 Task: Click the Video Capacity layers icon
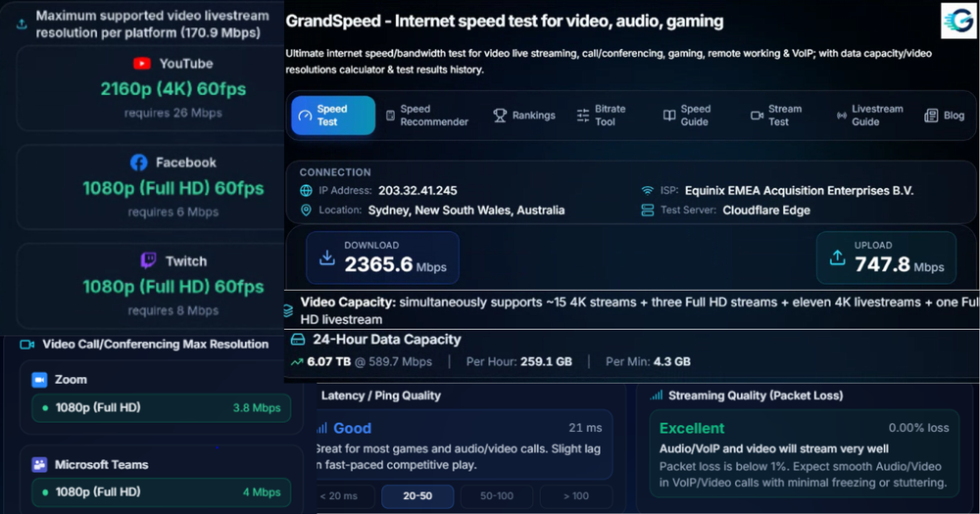(x=288, y=310)
